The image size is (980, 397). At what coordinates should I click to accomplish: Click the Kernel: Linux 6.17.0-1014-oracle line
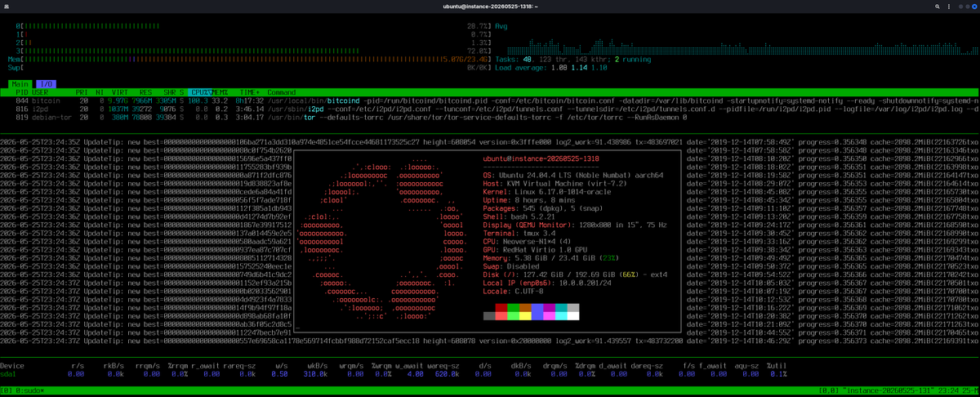point(546,190)
